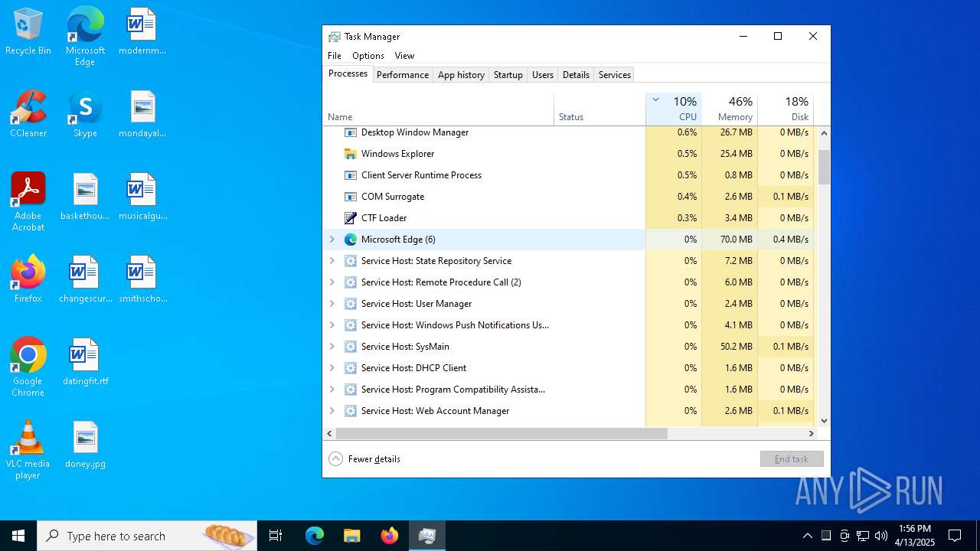Select mondayal image file on desktop

click(142, 115)
